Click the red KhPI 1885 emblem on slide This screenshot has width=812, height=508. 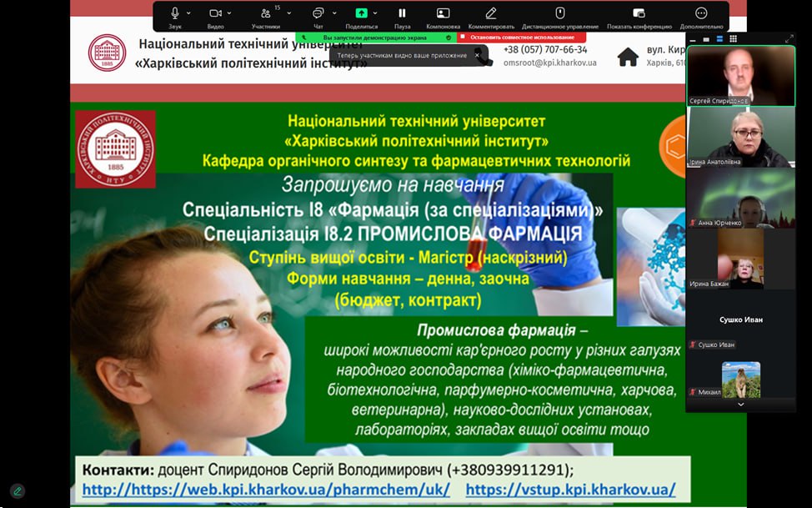click(x=116, y=149)
